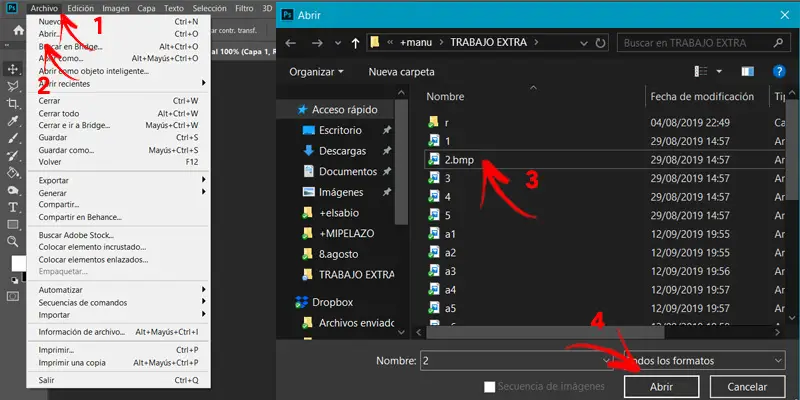Select the Polygonal Lasso tool
800x400 pixels.
point(13,86)
